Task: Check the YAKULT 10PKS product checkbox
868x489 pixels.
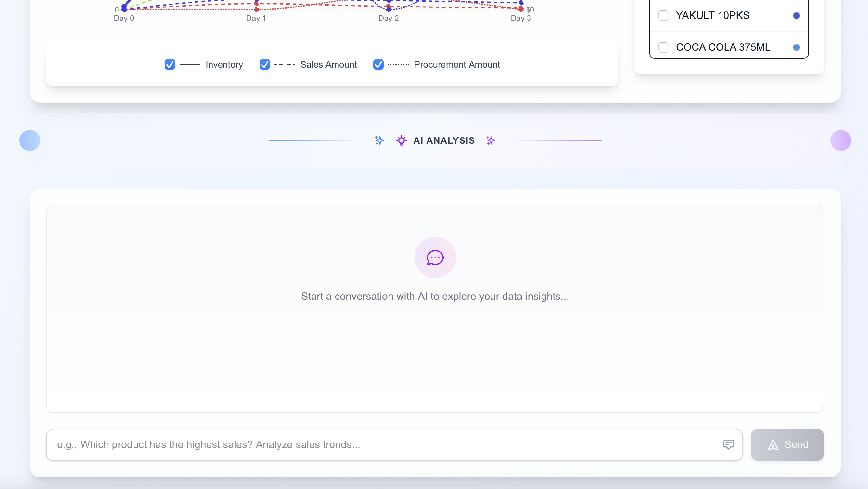Action: 663,16
